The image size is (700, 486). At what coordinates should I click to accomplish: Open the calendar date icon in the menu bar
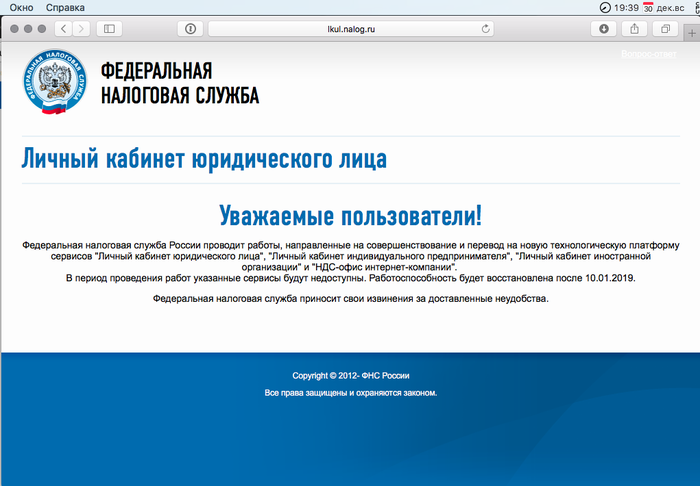coord(648,7)
